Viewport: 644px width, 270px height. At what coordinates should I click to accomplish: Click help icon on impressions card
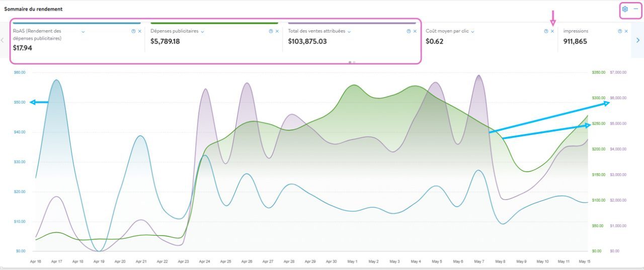620,31
